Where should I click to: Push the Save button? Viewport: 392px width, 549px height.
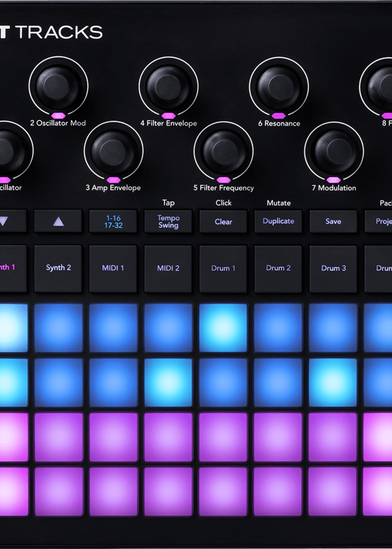[x=333, y=222]
